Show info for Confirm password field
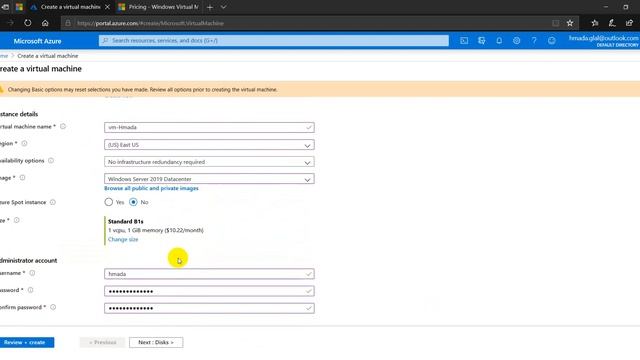The width and height of the screenshot is (640, 360). point(53,307)
